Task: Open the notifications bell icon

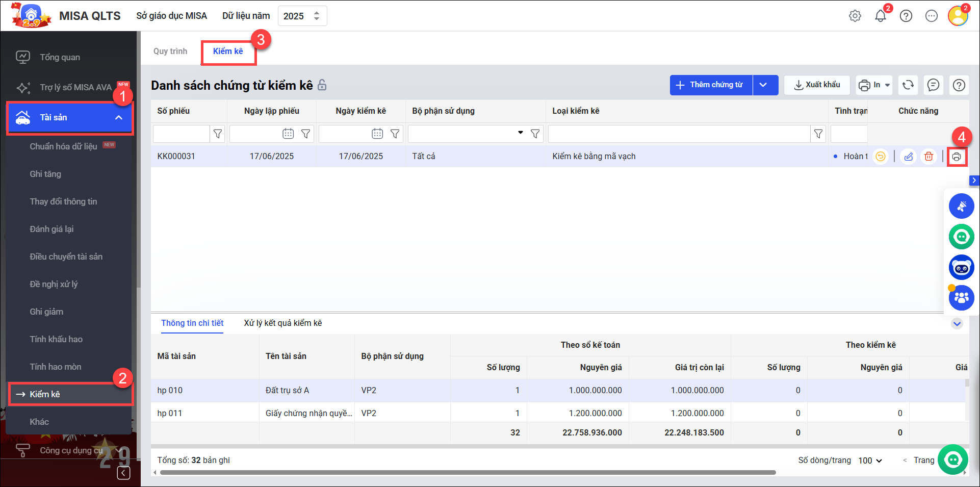Action: tap(881, 16)
